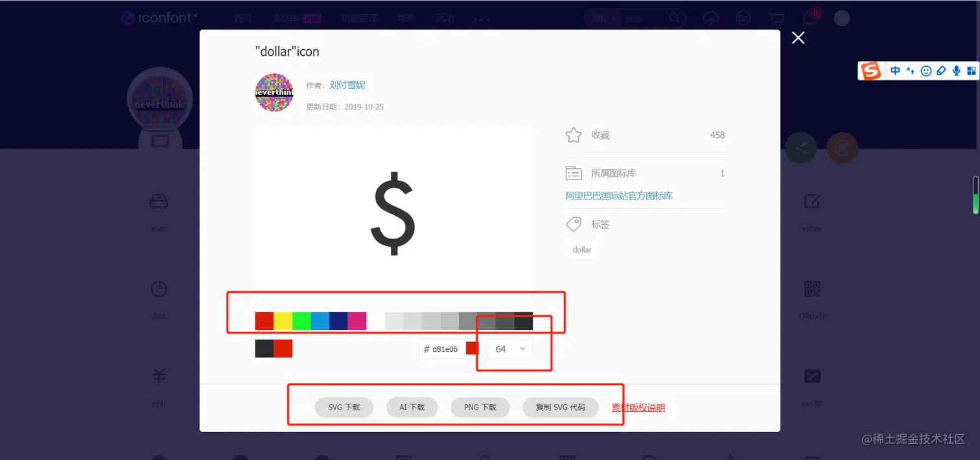Screen dimensions: 980x460
Task: Open the ... more menu in navigation
Action: [x=481, y=19]
